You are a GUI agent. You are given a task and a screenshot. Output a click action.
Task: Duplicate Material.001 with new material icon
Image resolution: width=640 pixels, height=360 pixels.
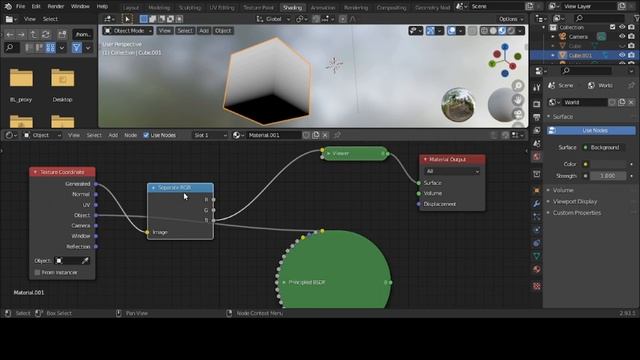pyautogui.click(x=316, y=135)
